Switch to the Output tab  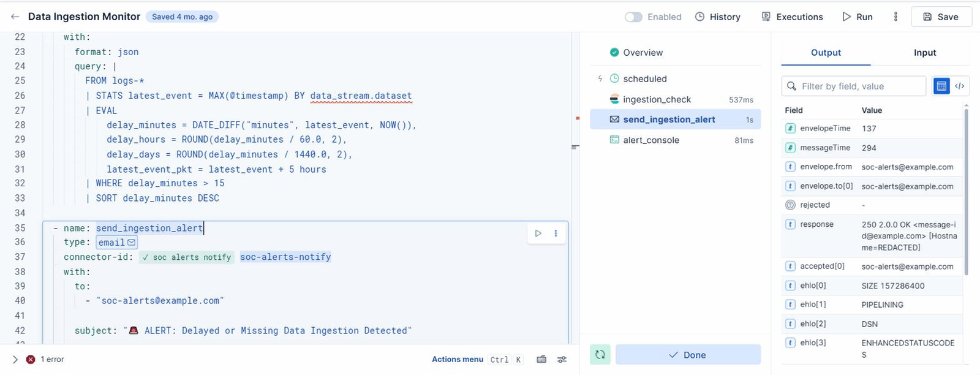pyautogui.click(x=826, y=53)
